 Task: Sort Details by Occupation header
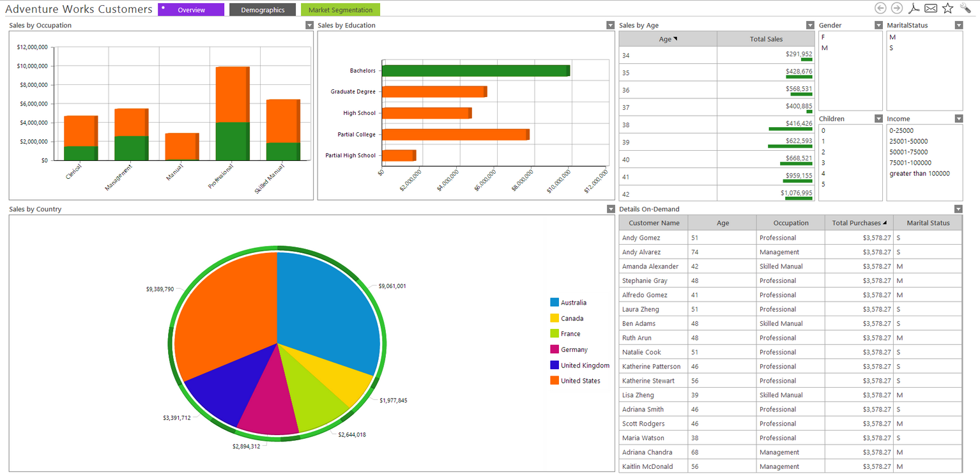point(790,223)
